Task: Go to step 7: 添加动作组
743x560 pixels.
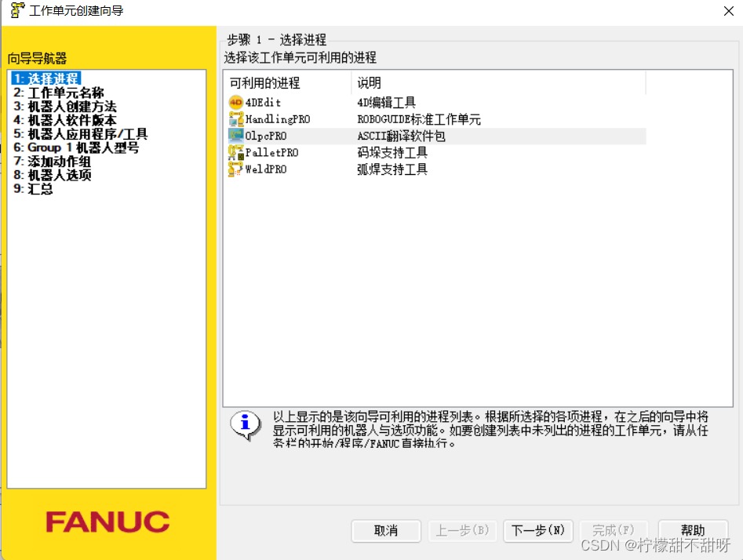Action: [52, 161]
